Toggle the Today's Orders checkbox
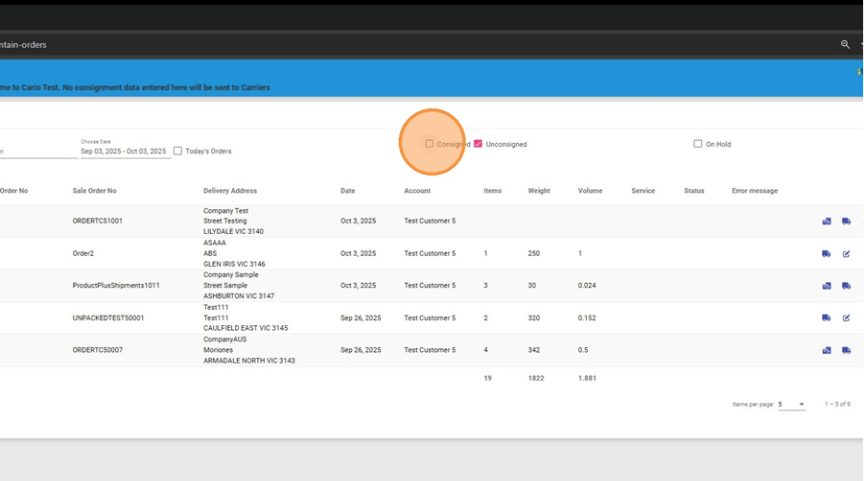Image resolution: width=864 pixels, height=481 pixels. (x=178, y=151)
